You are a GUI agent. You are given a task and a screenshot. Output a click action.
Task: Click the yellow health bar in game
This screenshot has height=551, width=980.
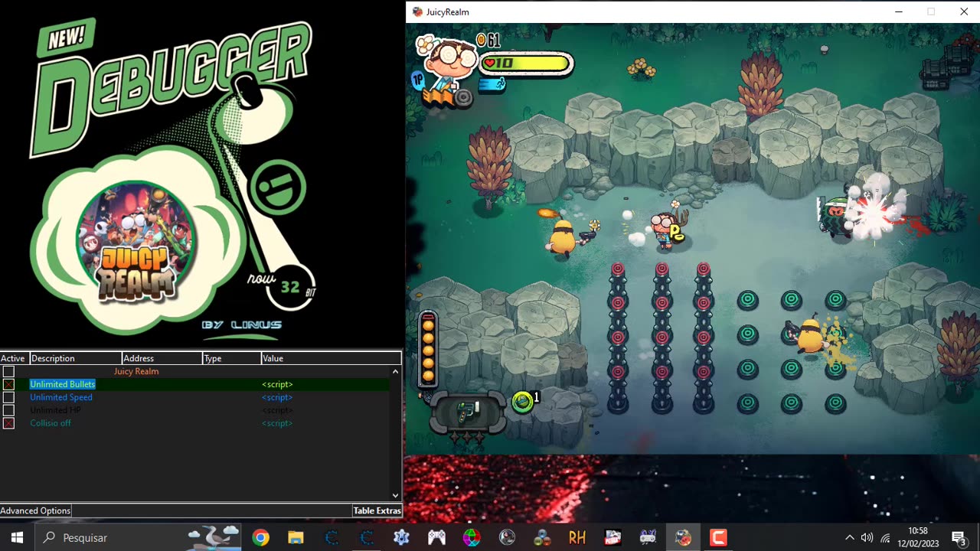[x=526, y=64]
